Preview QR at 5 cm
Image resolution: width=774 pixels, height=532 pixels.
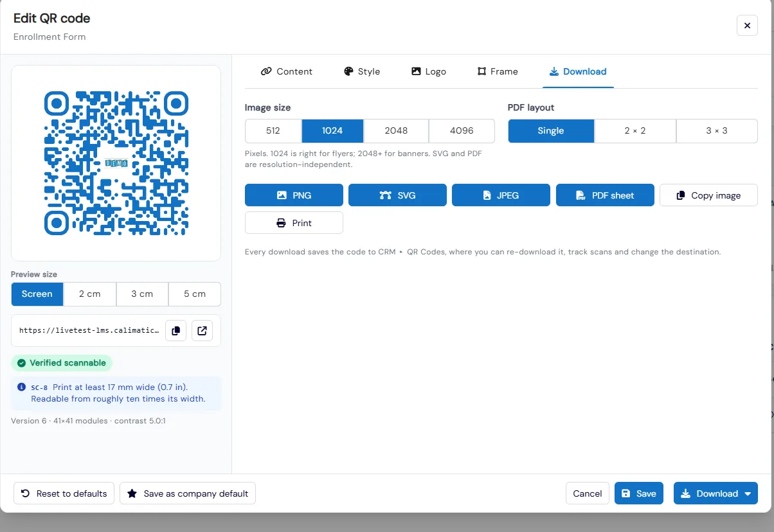(x=195, y=294)
